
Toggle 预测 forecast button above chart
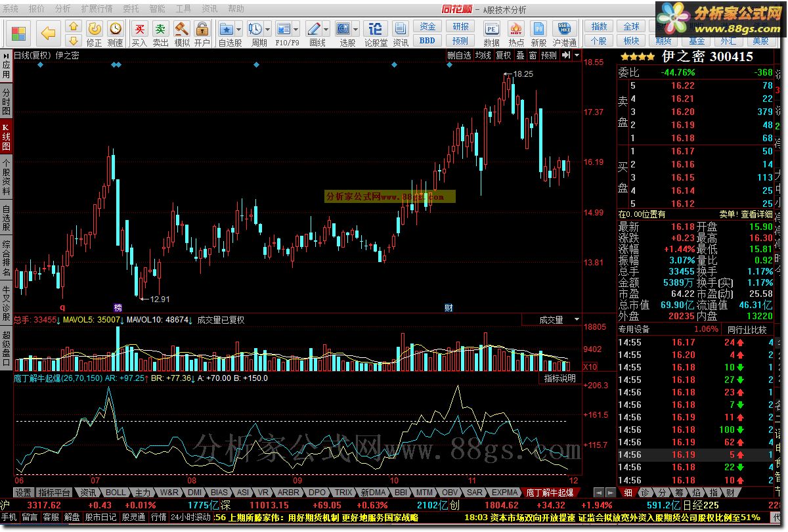point(548,56)
